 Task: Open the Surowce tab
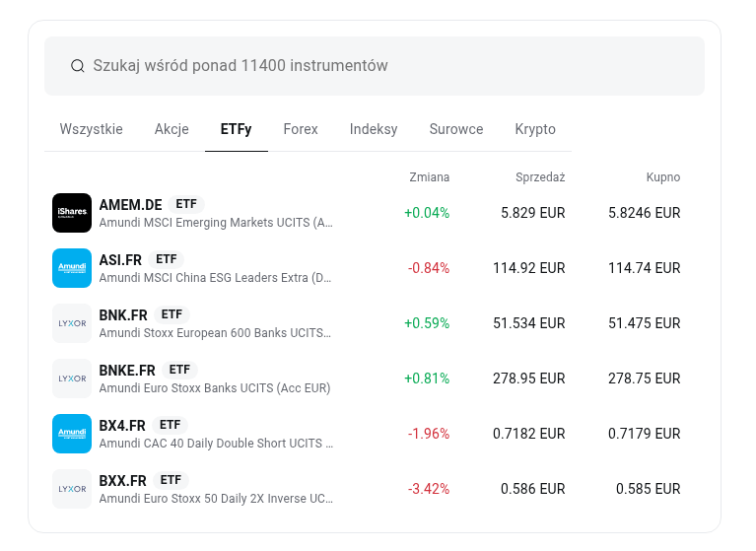pos(456,129)
